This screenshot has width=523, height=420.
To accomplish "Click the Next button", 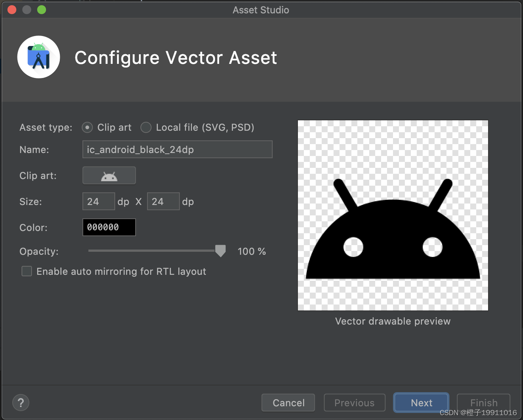I will 421,403.
